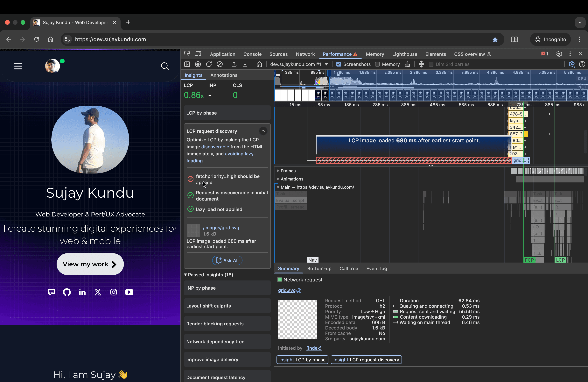Switch to the Annotations tab
Viewport: 588px width, 382px height.
[224, 75]
